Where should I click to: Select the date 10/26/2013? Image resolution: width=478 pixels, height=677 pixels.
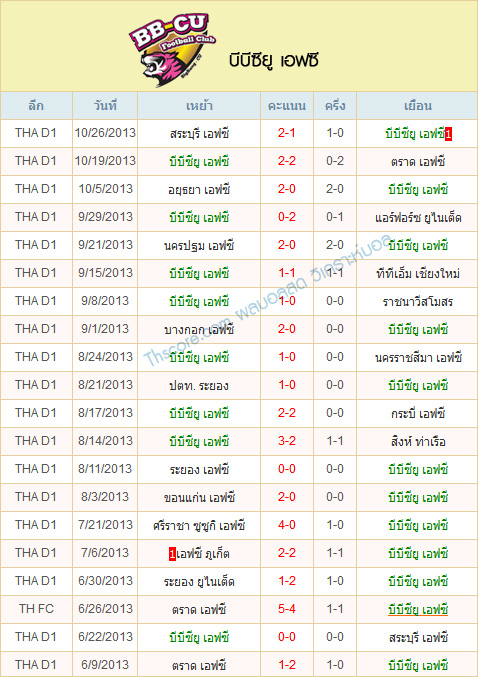pyautogui.click(x=105, y=133)
